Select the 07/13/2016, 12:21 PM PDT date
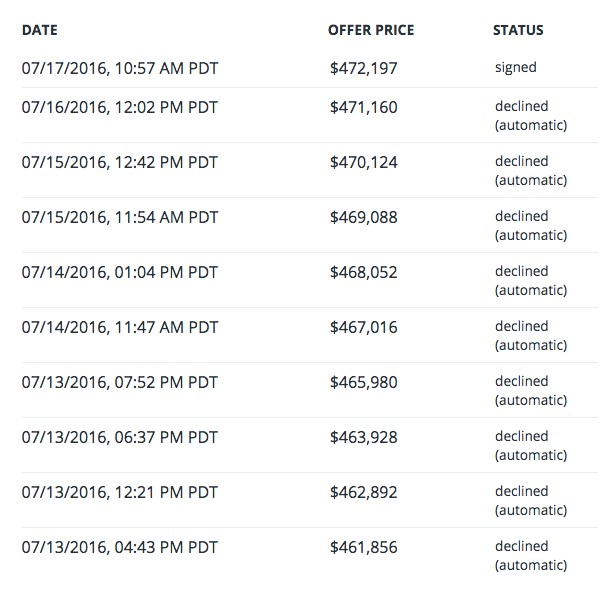This screenshot has height=612, width=607. [119, 491]
